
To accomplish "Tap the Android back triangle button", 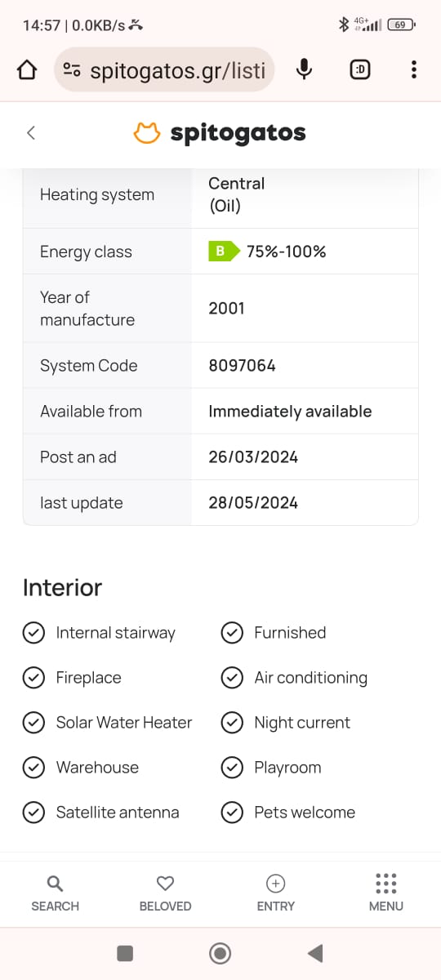I will pyautogui.click(x=315, y=953).
